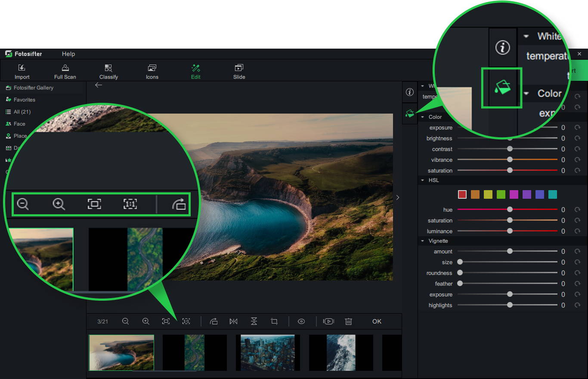Click the 3/21 photo counter
Viewport: 588px width, 379px height.
coord(102,322)
